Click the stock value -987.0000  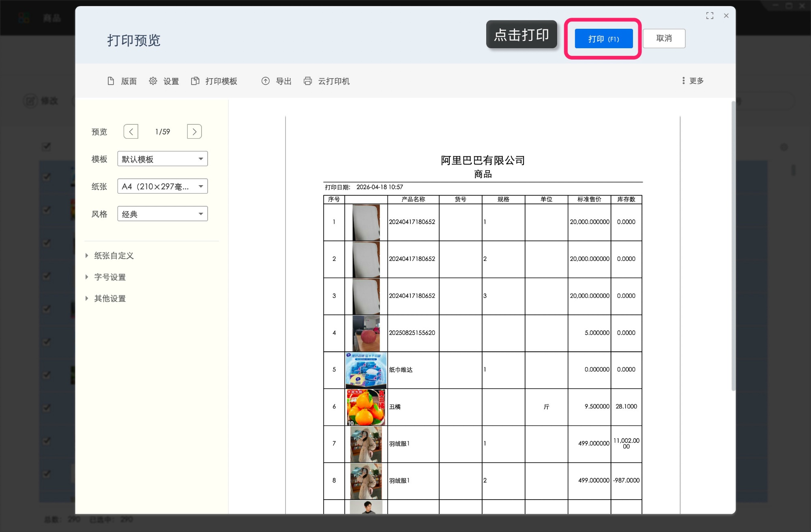click(x=626, y=481)
